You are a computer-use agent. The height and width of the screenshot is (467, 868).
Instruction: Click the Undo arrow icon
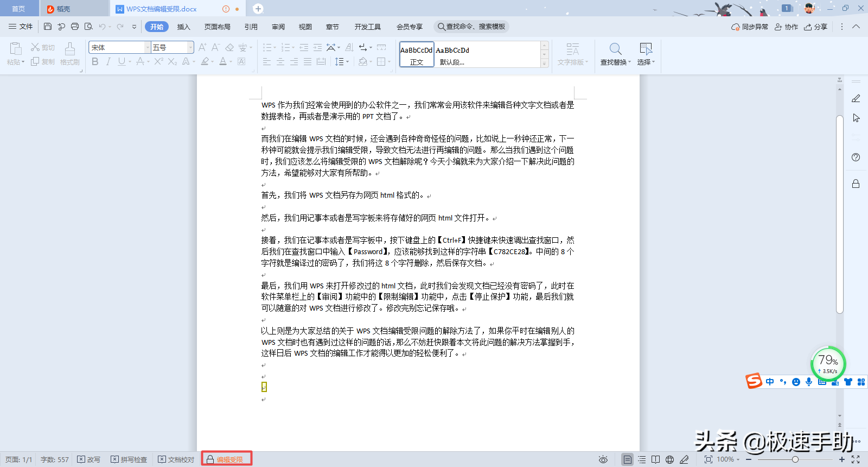click(102, 27)
